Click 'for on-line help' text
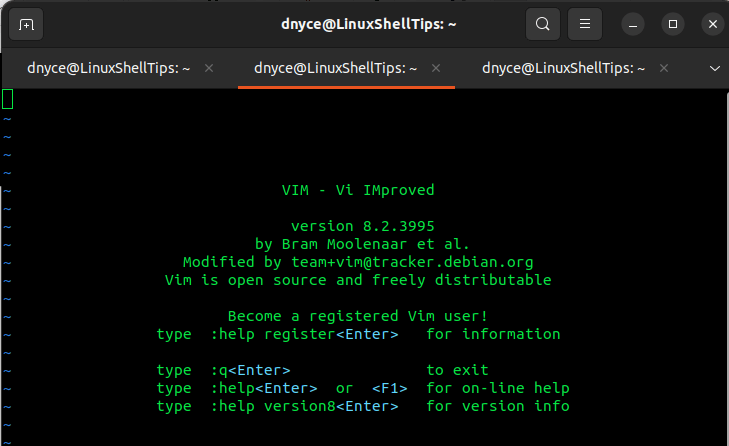 coord(498,388)
